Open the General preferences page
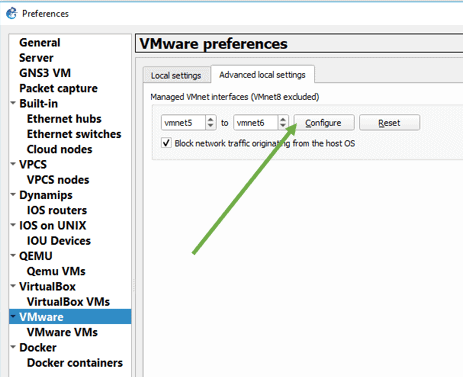Viewport: 463px width, 377px height. (x=40, y=42)
